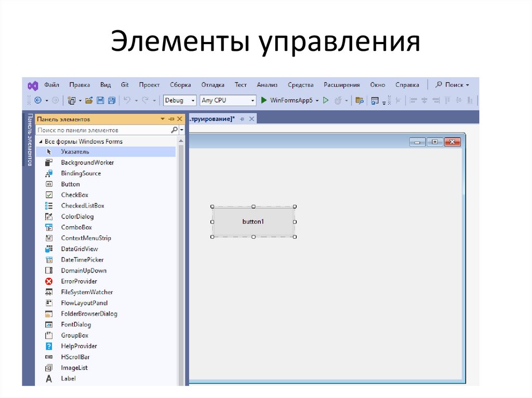Open the Отладка menu
This screenshot has height=398, width=532.
tap(212, 85)
